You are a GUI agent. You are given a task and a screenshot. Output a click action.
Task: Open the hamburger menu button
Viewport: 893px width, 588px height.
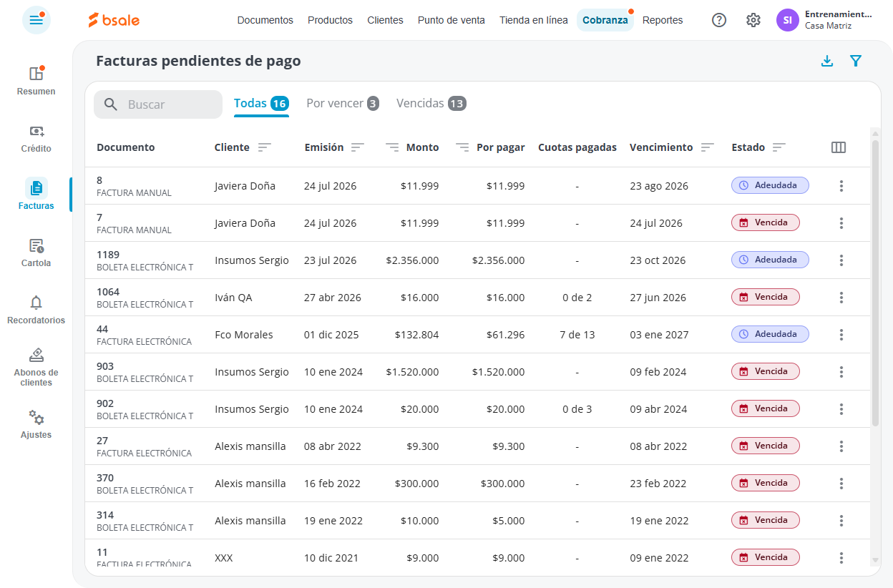click(36, 20)
